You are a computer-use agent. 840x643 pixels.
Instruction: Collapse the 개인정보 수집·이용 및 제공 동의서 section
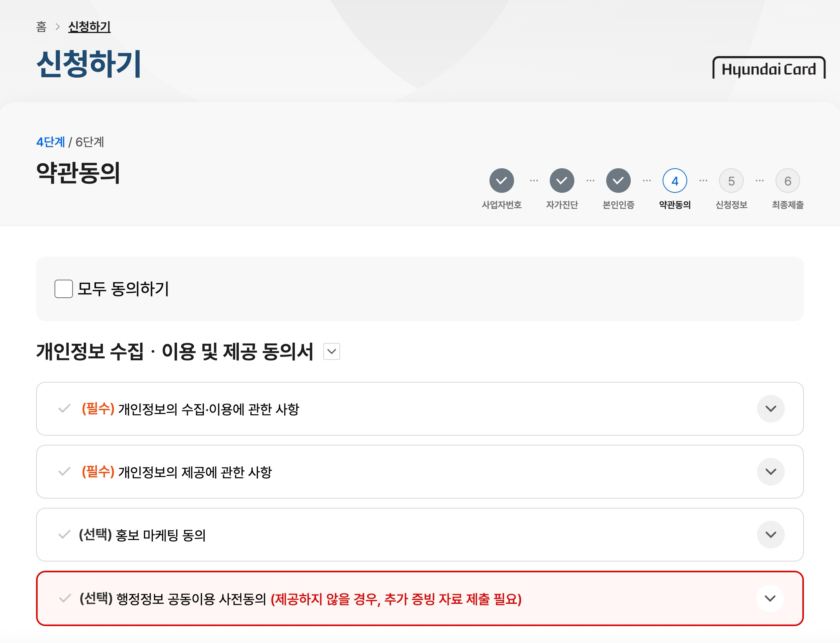coord(332,351)
